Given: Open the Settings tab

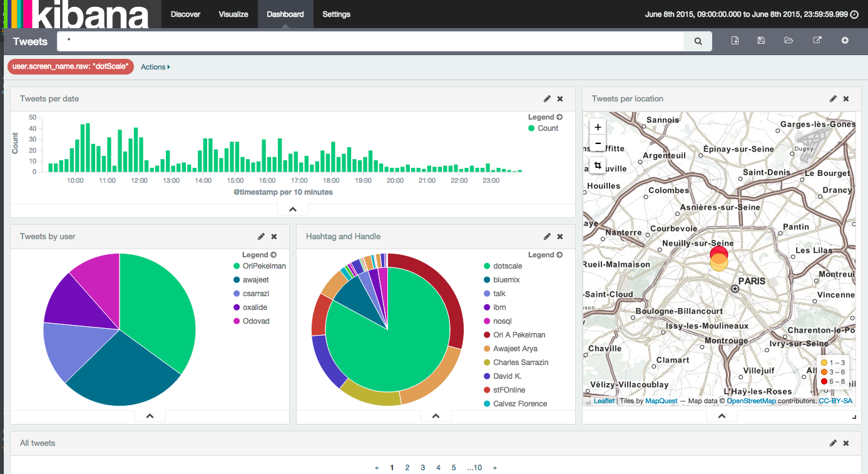Looking at the screenshot, I should tap(337, 14).
